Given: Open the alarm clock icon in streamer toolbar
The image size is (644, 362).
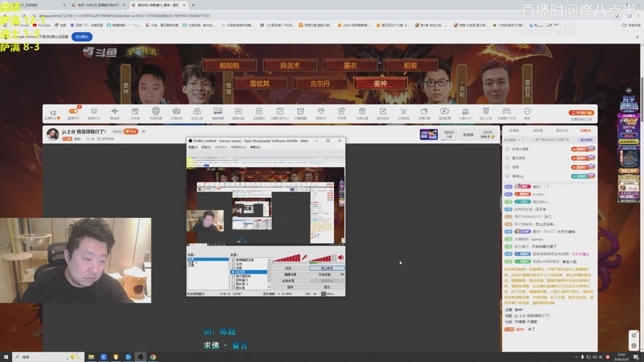Looking at the screenshot, I should pyautogui.click(x=300, y=111).
